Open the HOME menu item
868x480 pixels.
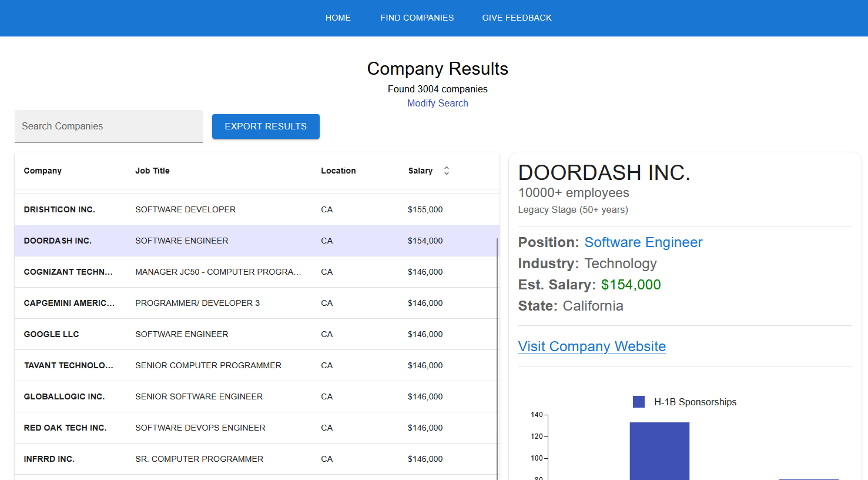pos(338,18)
